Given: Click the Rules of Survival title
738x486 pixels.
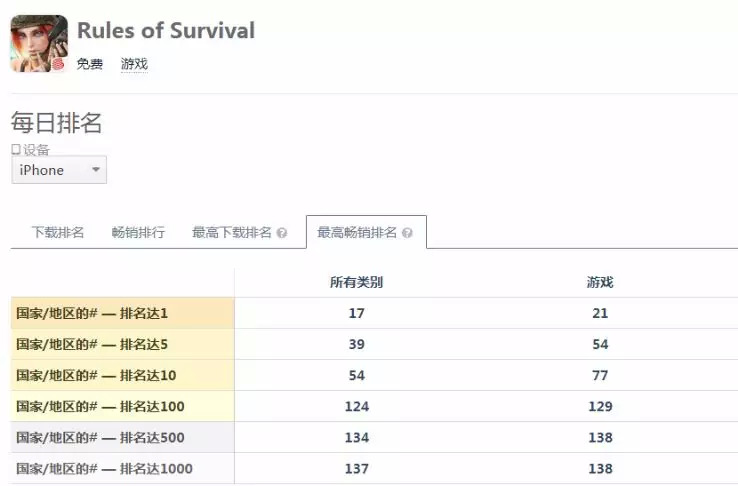Looking at the screenshot, I should click(166, 30).
